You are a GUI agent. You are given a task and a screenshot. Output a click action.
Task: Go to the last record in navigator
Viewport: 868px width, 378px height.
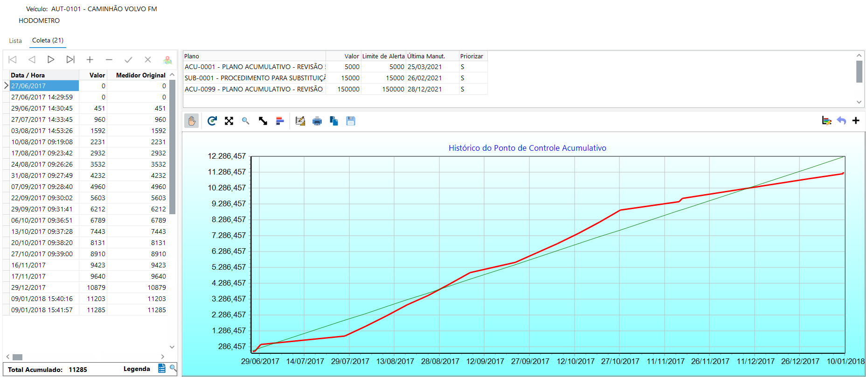(70, 60)
